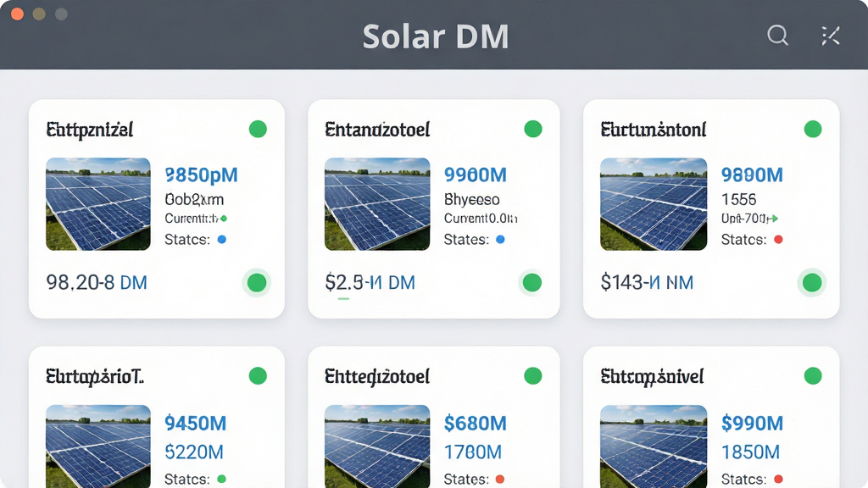Select the Ehtrapsnivel card title
Viewport: 868px width, 488px height.
pos(653,377)
